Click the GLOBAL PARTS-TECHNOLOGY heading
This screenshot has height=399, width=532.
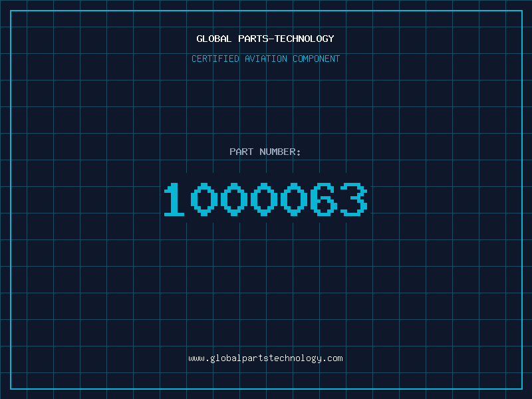[265, 39]
